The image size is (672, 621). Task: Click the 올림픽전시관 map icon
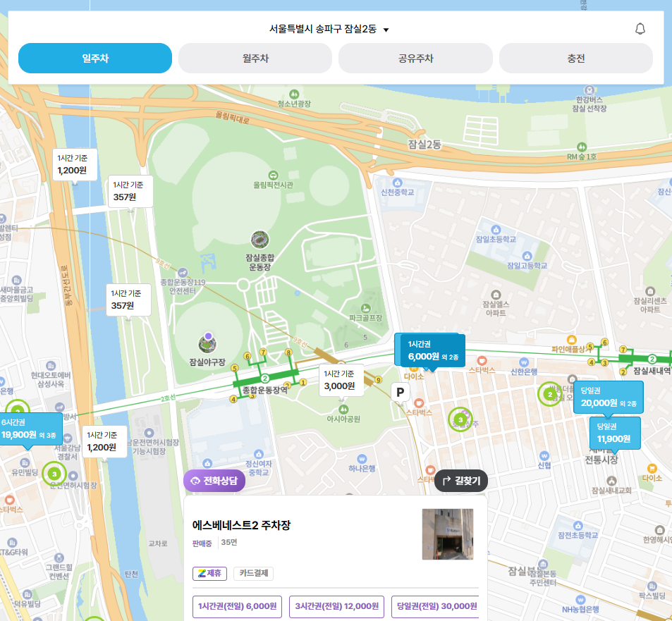[x=274, y=176]
